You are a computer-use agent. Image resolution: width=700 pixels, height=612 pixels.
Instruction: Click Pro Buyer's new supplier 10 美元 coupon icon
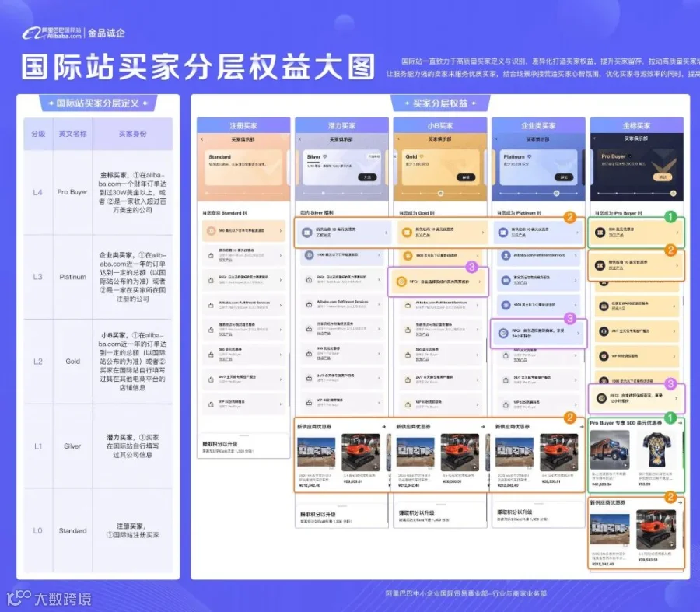click(x=600, y=266)
